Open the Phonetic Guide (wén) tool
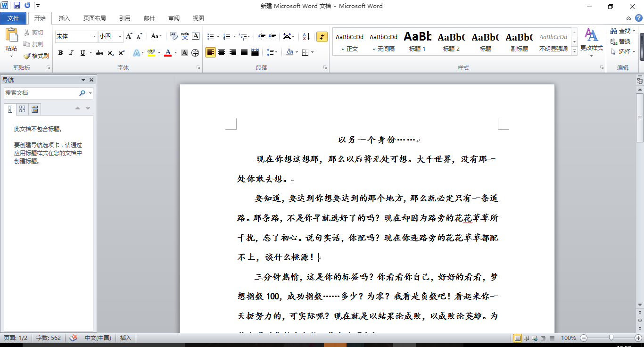 (185, 36)
